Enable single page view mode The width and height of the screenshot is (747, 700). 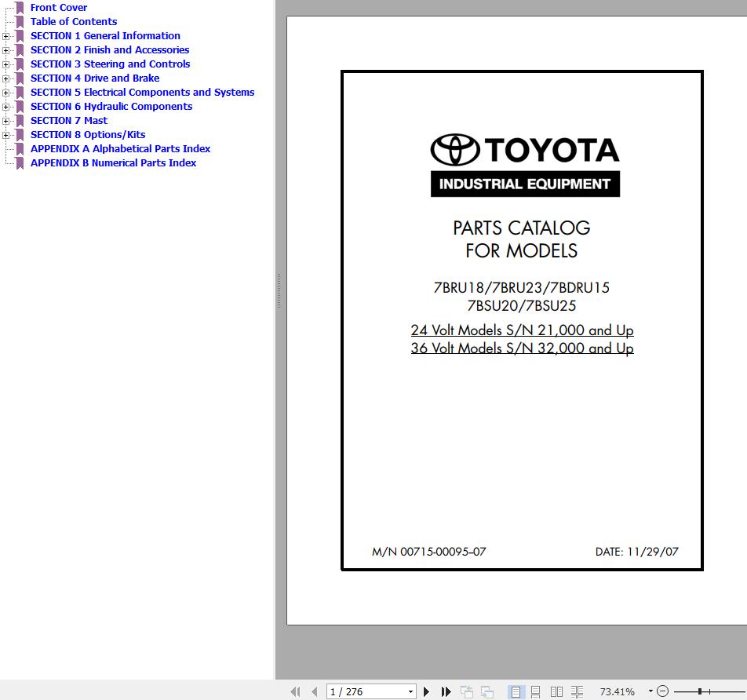pos(516,691)
